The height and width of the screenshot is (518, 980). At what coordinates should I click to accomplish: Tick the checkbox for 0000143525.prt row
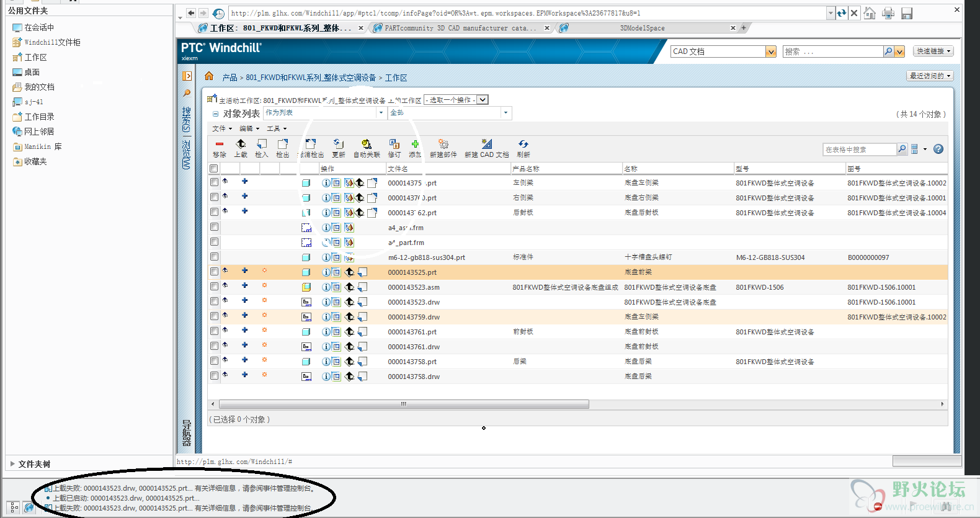pyautogui.click(x=214, y=272)
